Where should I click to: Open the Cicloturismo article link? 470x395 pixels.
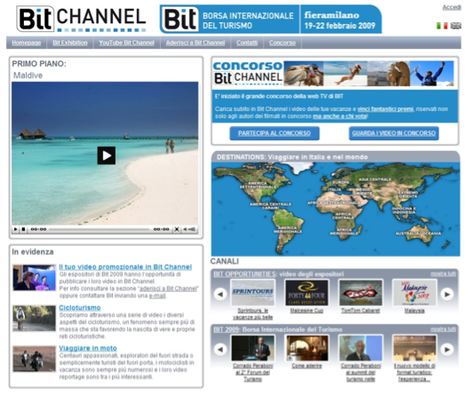pos(80,308)
